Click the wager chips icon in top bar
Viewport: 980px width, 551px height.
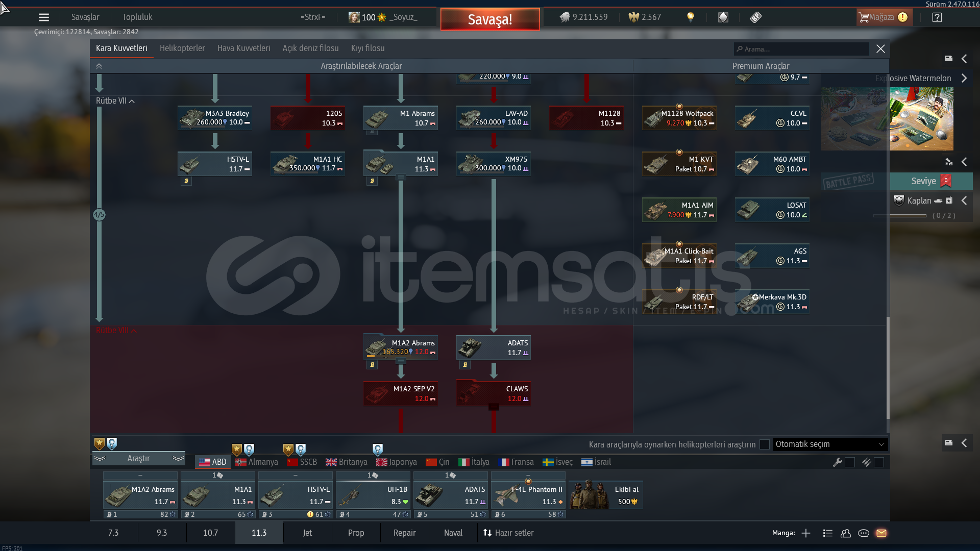pyautogui.click(x=723, y=17)
